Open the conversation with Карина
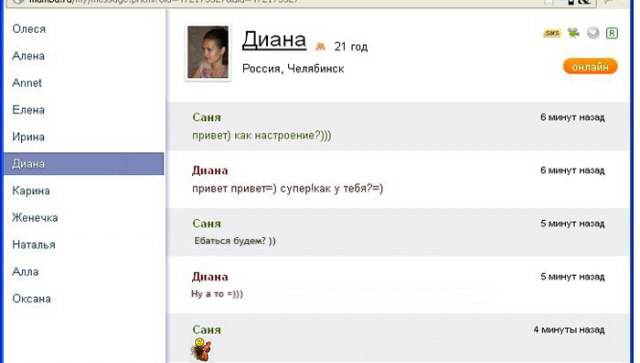Screen dimensions: 640x363 31,191
